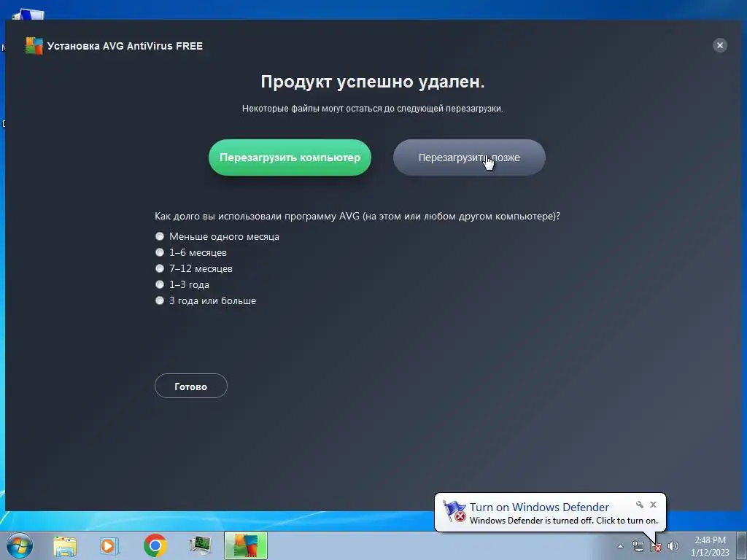Open Action Center flag tray icon
The width and height of the screenshot is (747, 560).
coord(656,546)
